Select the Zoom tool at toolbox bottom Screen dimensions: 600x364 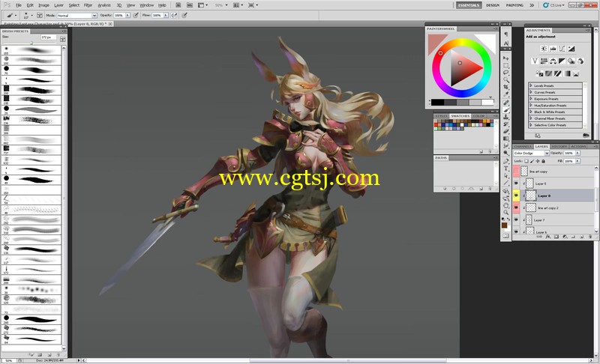(x=505, y=213)
